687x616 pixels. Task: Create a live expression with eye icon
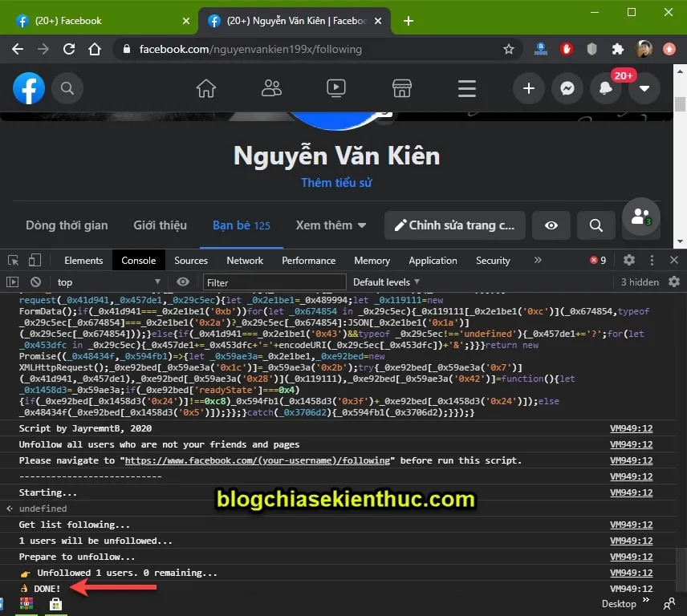tap(183, 282)
